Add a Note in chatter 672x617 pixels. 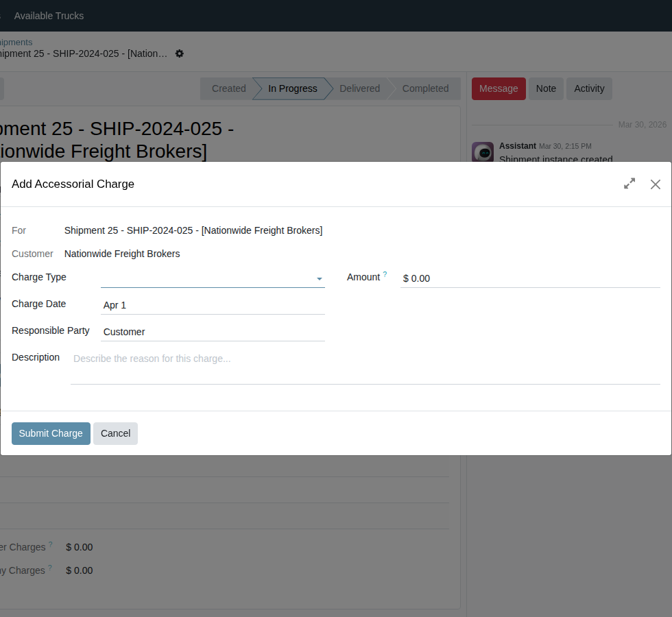tap(546, 88)
